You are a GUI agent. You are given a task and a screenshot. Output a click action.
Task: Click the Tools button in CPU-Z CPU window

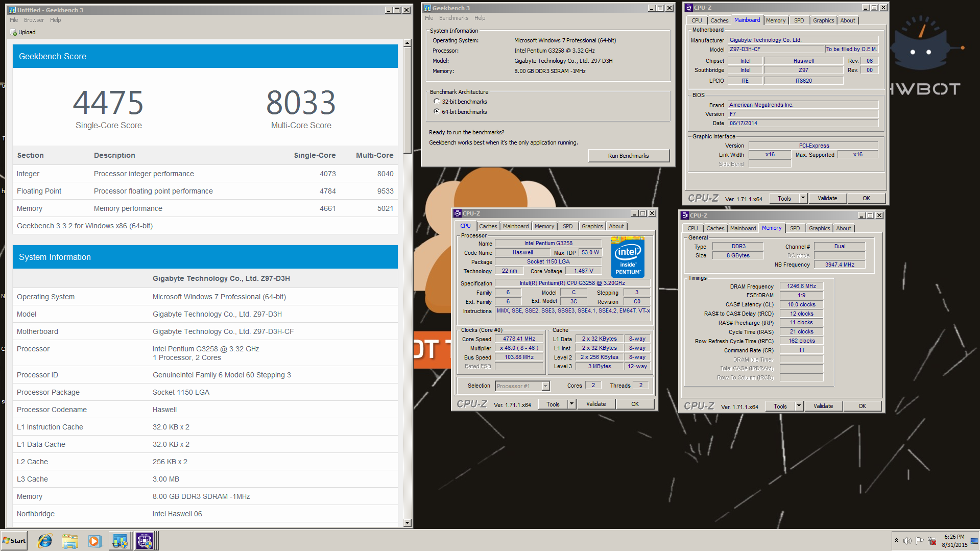(553, 404)
